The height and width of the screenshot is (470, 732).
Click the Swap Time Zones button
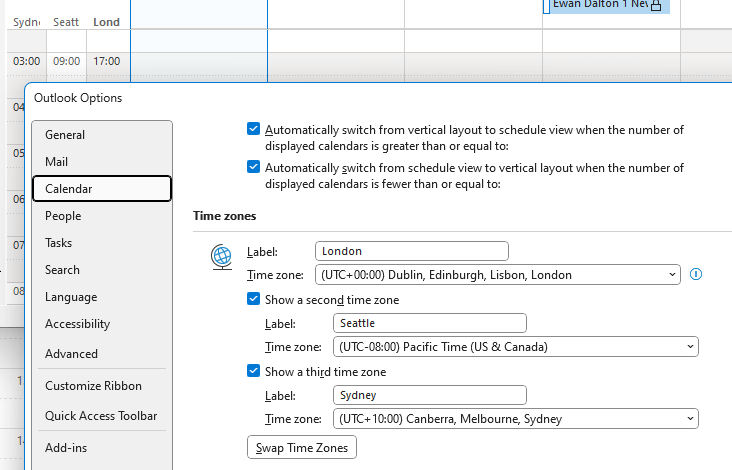(x=302, y=447)
